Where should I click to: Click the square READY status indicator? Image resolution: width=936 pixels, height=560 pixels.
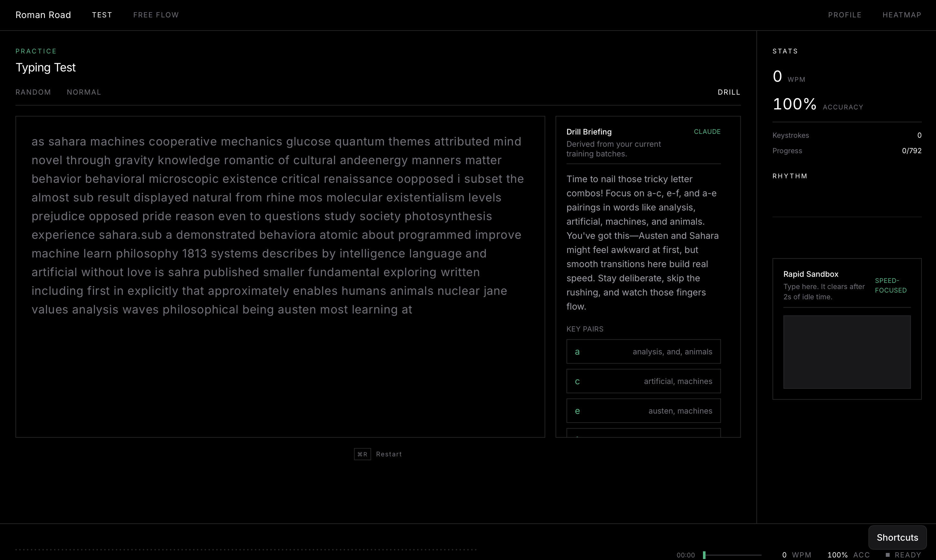[888, 555]
